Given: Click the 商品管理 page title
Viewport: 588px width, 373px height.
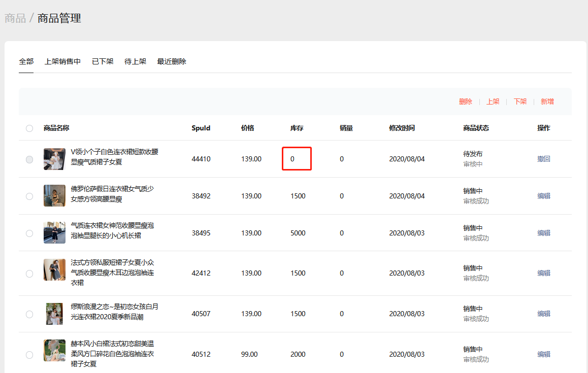Looking at the screenshot, I should [x=59, y=18].
